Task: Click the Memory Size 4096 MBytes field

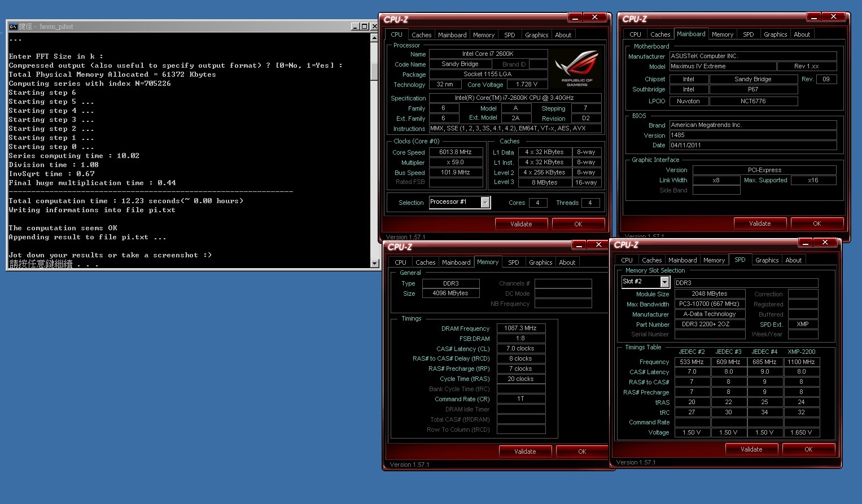Action: (450, 293)
